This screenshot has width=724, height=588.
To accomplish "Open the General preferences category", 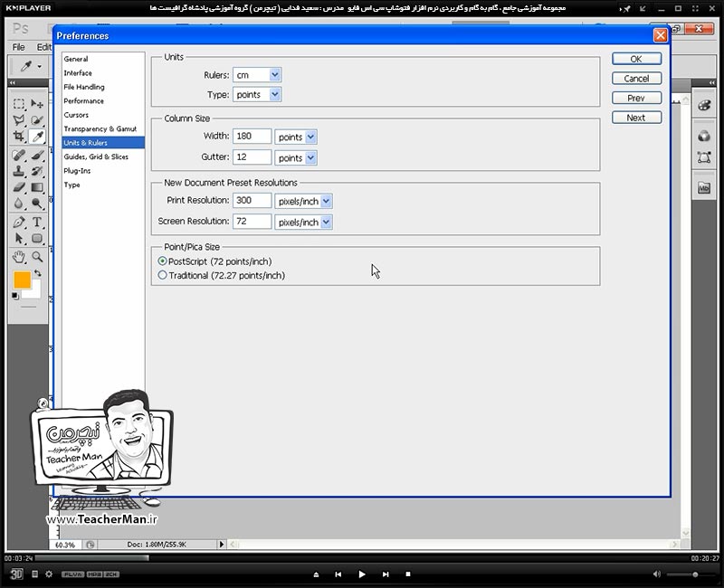I will [103, 59].
